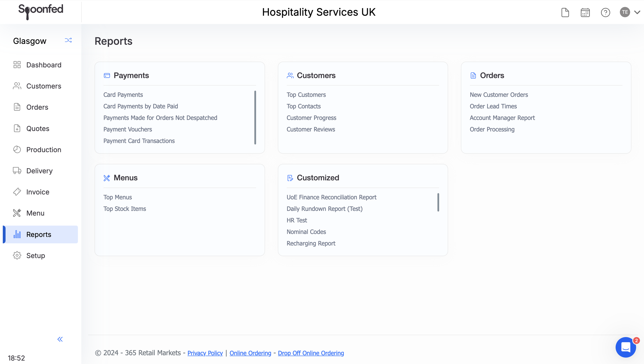Click the Production clock icon

point(17,149)
